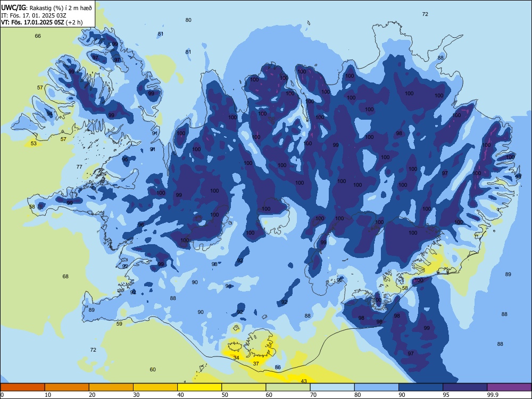Click the '40' tick label in the legend

click(180, 395)
